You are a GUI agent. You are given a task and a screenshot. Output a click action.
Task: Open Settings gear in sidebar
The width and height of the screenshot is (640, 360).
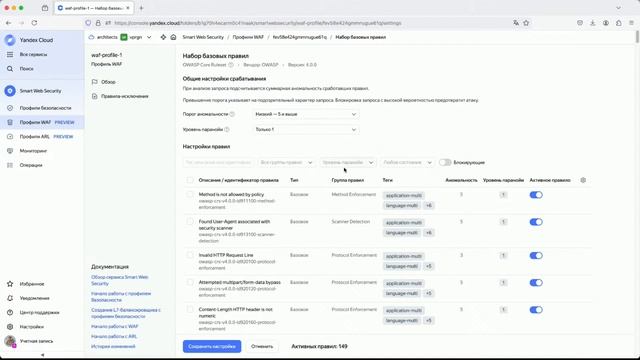[10, 327]
